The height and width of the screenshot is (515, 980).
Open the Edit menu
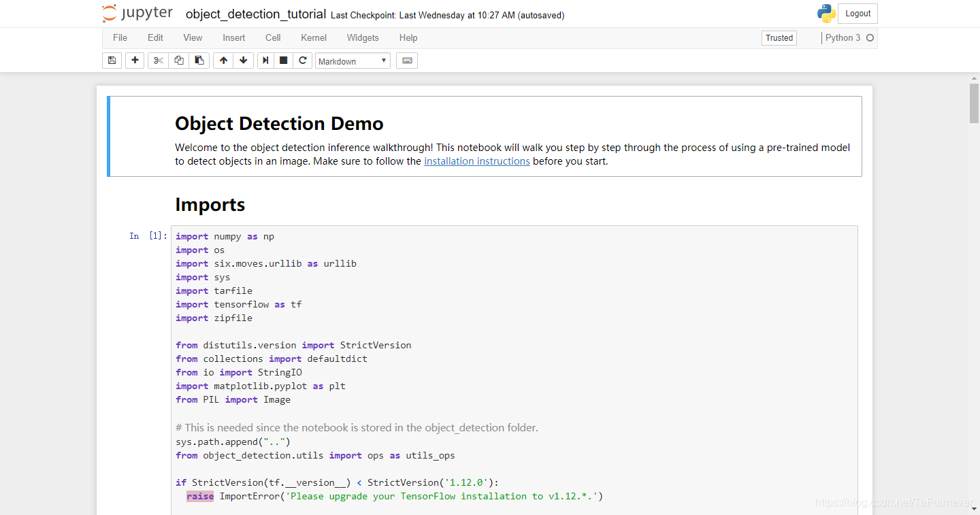click(155, 38)
